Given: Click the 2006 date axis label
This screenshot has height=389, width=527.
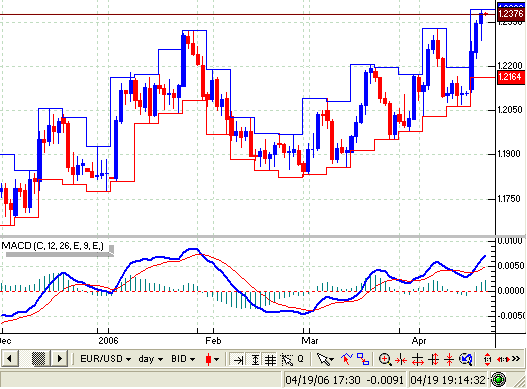Looking at the screenshot, I should coord(108,341).
